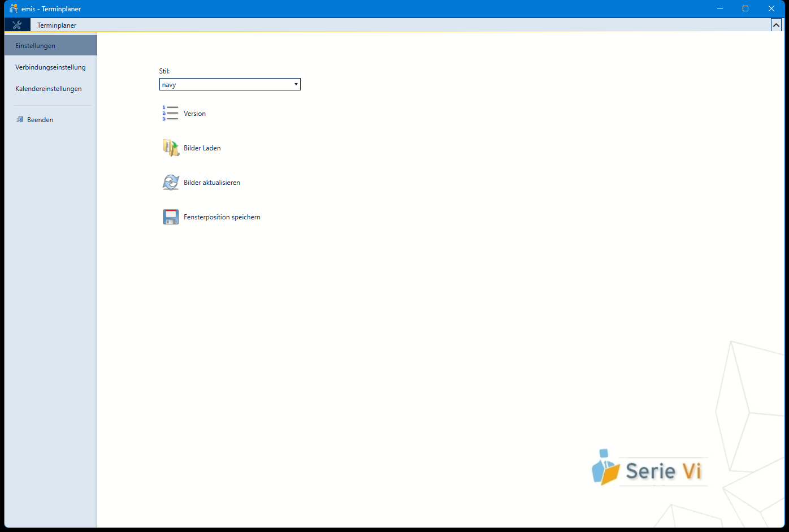Click the Stil combo box showing navy
789x532 pixels.
[230, 84]
